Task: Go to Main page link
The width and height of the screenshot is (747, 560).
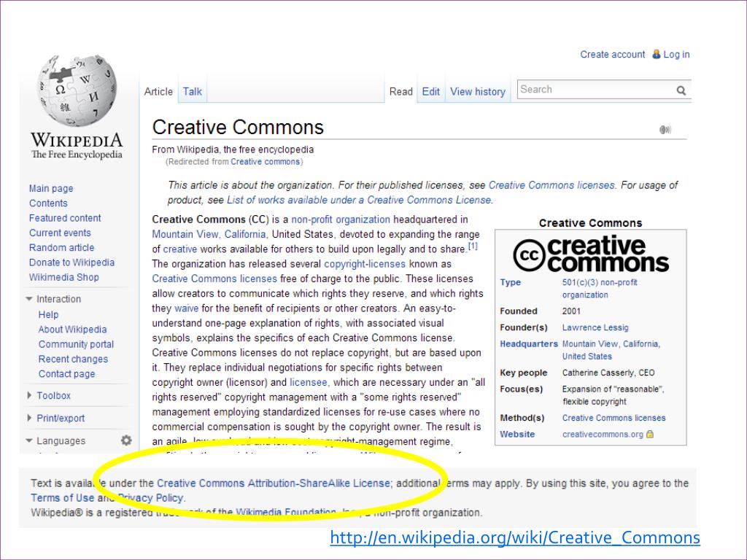Action: (51, 188)
